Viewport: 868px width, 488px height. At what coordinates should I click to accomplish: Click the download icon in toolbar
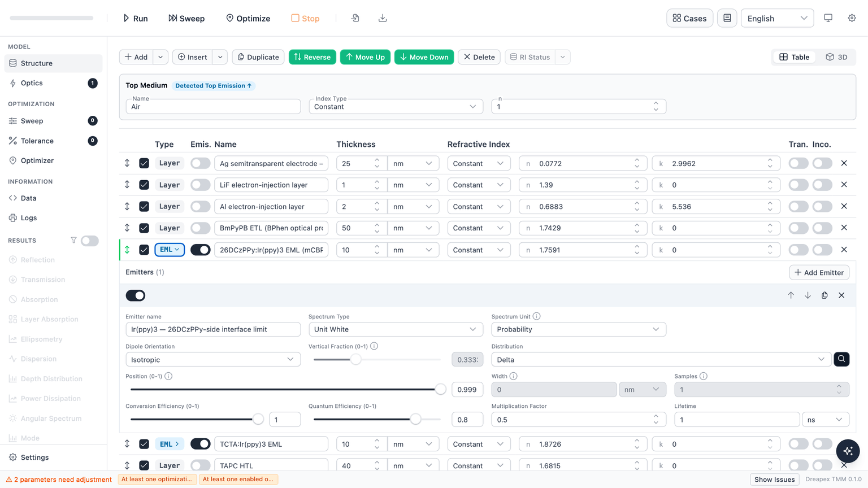pyautogui.click(x=383, y=18)
